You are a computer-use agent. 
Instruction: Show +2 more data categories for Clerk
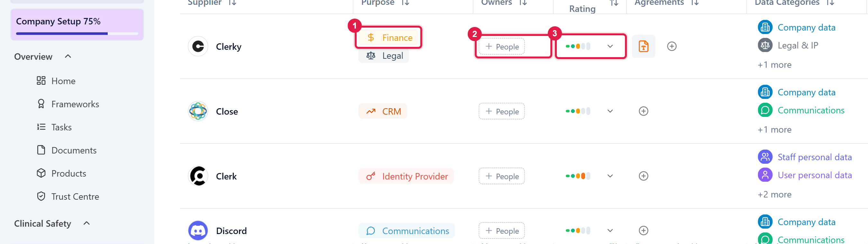click(x=774, y=195)
